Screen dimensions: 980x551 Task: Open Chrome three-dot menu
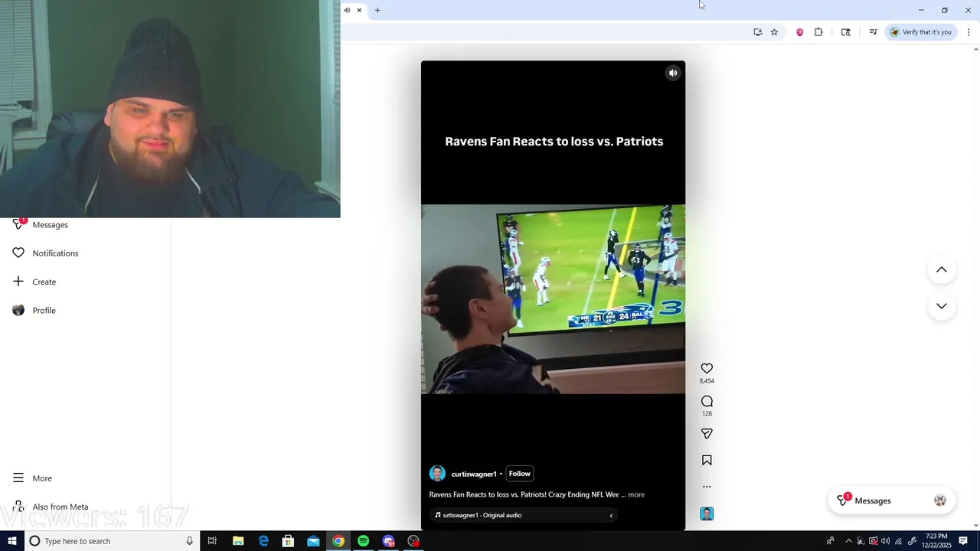[969, 32]
